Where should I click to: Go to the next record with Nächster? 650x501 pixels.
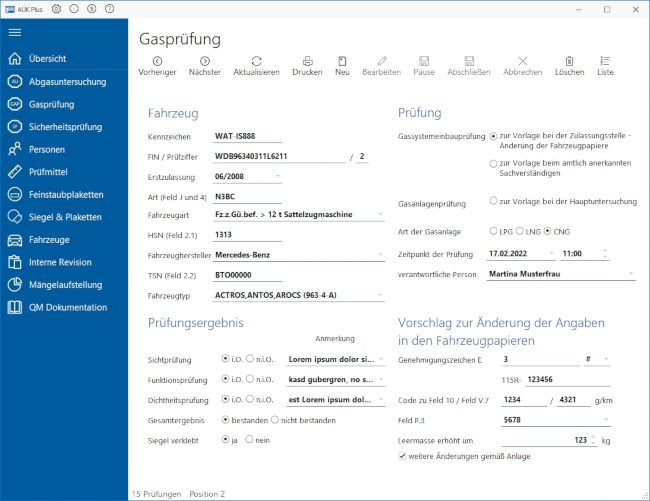(x=204, y=61)
